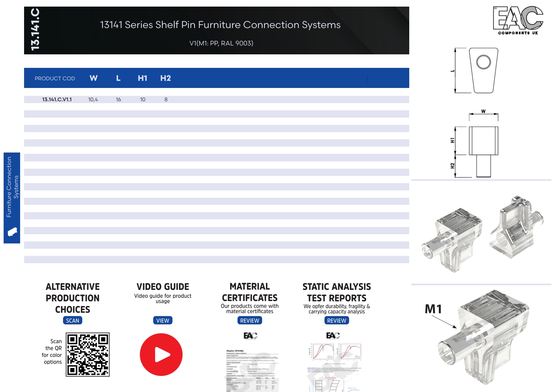
Task: Click the MATERIAL CERTIFICATES heading
Action: [x=250, y=292]
